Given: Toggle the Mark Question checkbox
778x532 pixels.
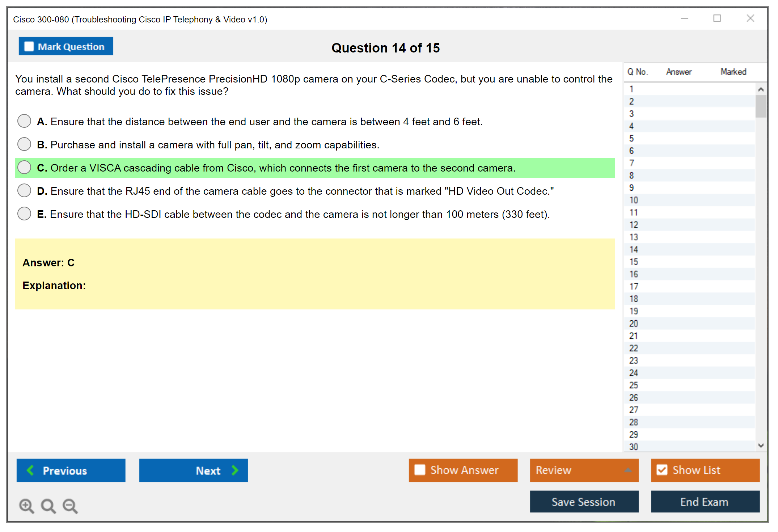Looking at the screenshot, I should pyautogui.click(x=29, y=47).
